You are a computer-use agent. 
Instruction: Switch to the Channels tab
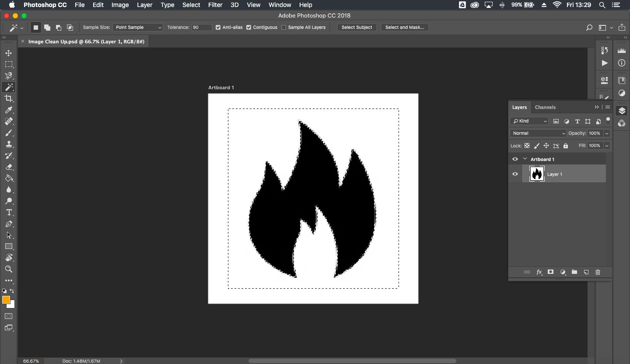point(545,107)
